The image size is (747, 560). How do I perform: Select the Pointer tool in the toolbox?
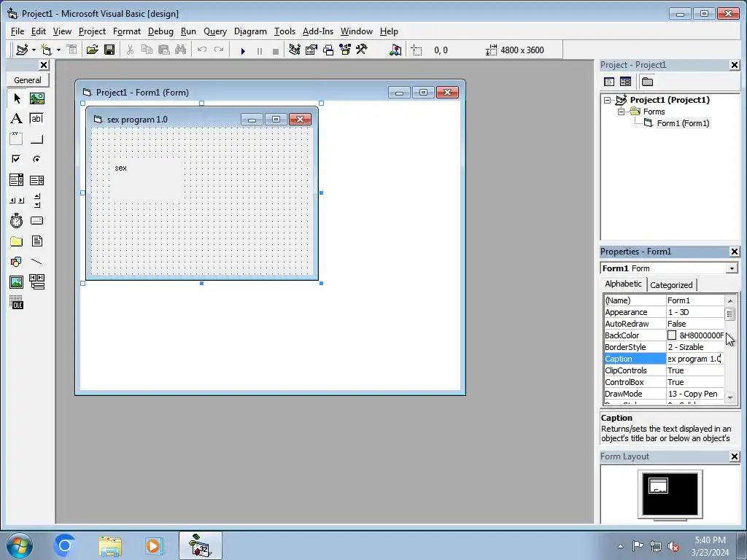click(x=17, y=98)
